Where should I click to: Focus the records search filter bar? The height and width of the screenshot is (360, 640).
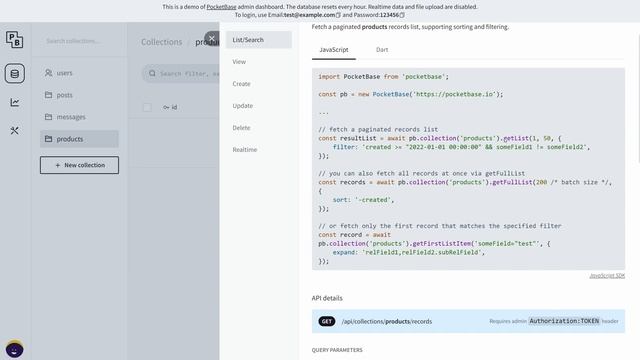(x=181, y=73)
